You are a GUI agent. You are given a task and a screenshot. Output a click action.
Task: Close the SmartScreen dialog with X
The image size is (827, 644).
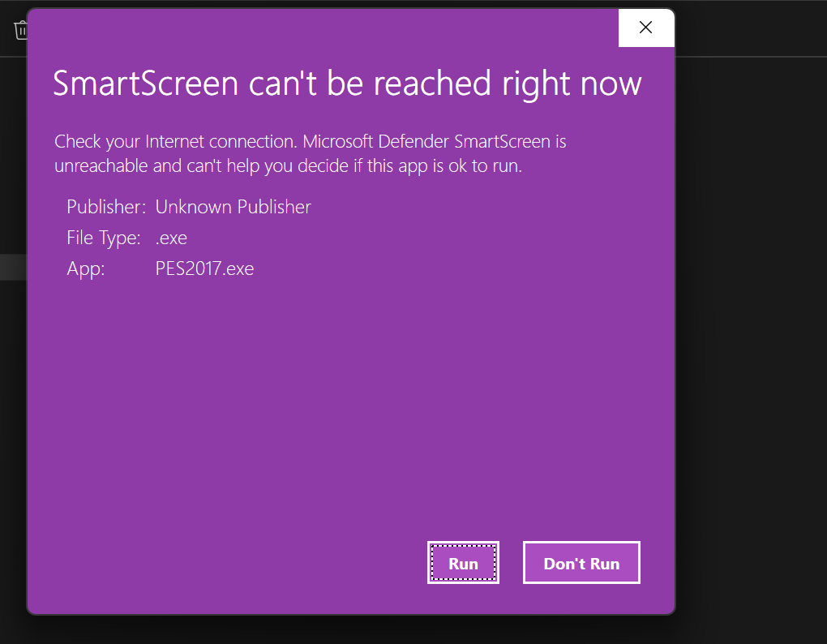645,28
